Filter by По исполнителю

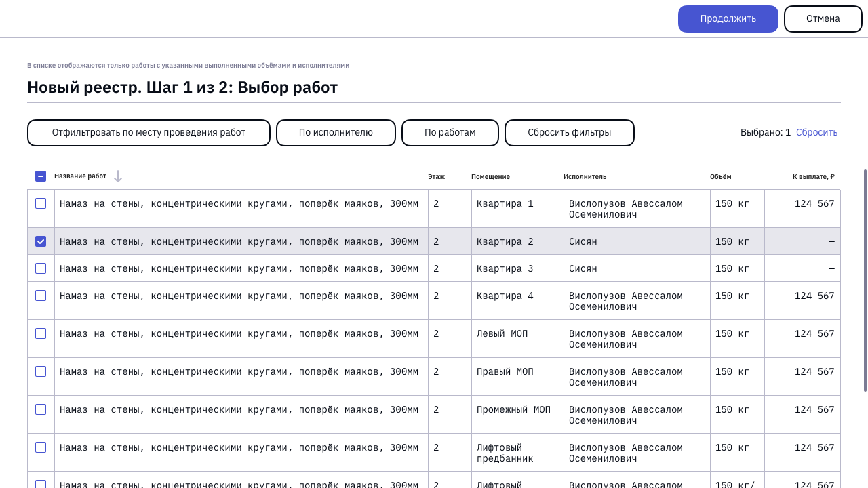(x=336, y=133)
